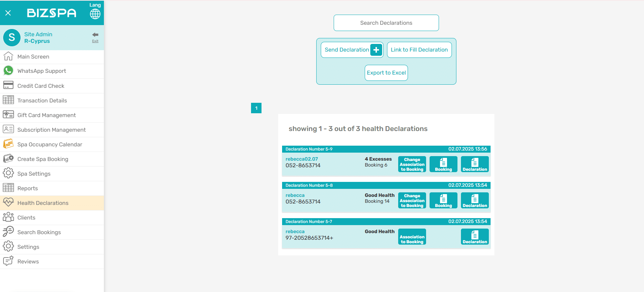The width and height of the screenshot is (644, 292).
Task: Close the sidebar with the X icon
Action: (x=8, y=13)
